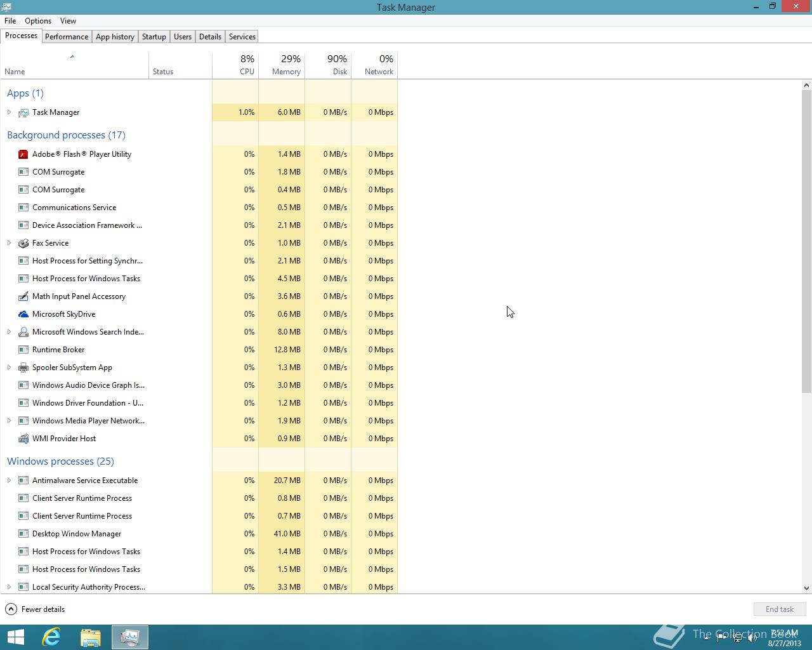The image size is (812, 650).
Task: Click the Fax Service icon
Action: click(x=23, y=243)
